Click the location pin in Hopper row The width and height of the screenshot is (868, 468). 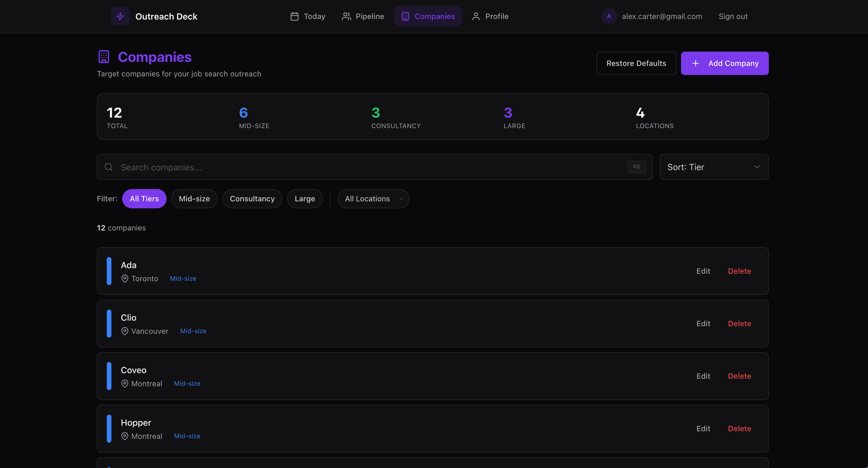125,436
